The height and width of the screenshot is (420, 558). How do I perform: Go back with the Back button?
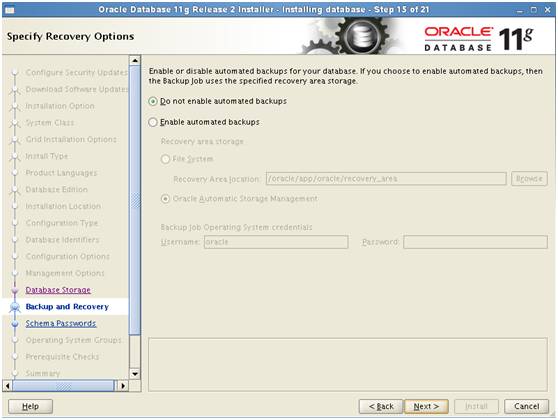click(381, 406)
